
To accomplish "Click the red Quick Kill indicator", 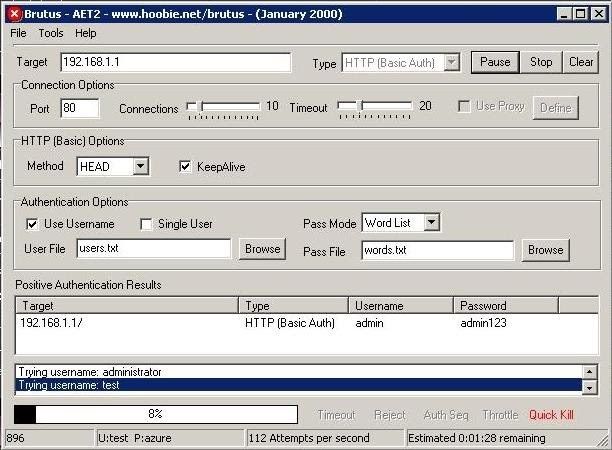I will (551, 415).
